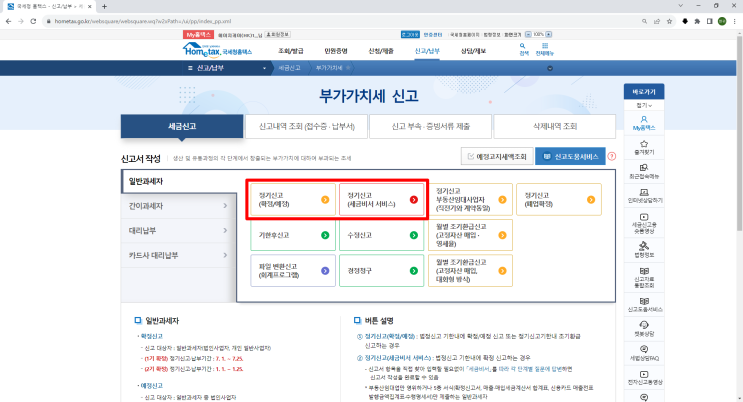The height and width of the screenshot is (402, 743).
Task: Expand the 카드사 대리납부 category
Action: [x=179, y=255]
